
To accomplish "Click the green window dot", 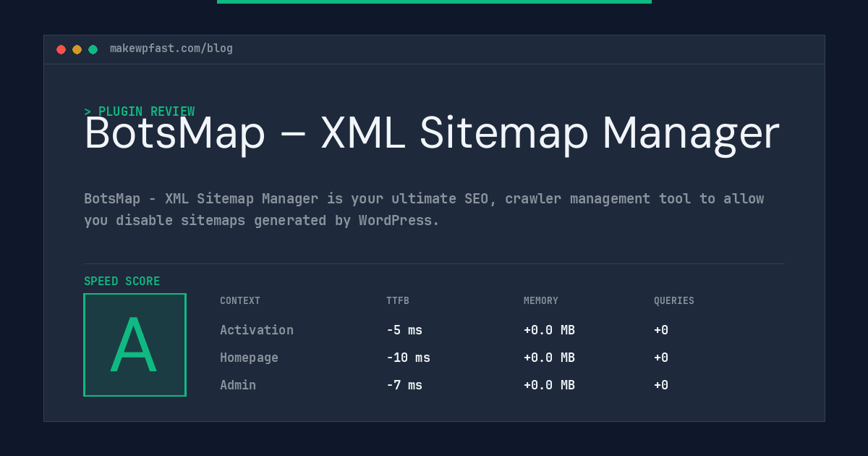I will tap(93, 49).
